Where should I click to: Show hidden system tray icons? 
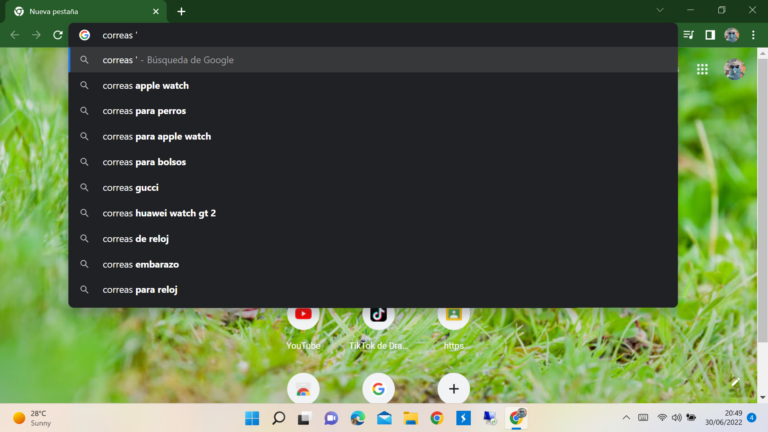coord(626,417)
